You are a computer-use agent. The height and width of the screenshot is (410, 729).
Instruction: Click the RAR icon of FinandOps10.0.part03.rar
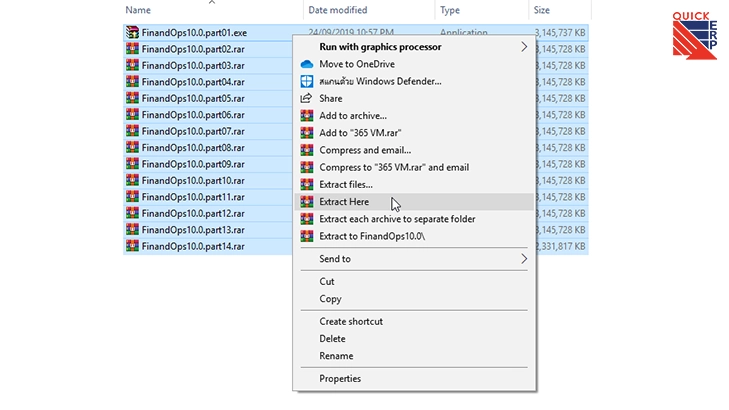pos(133,65)
